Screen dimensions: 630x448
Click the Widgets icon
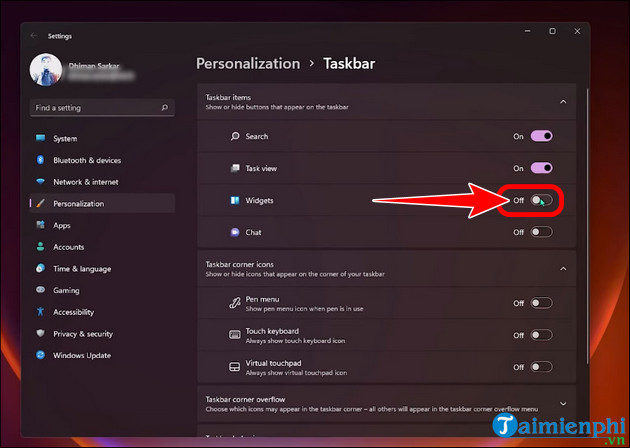[235, 200]
